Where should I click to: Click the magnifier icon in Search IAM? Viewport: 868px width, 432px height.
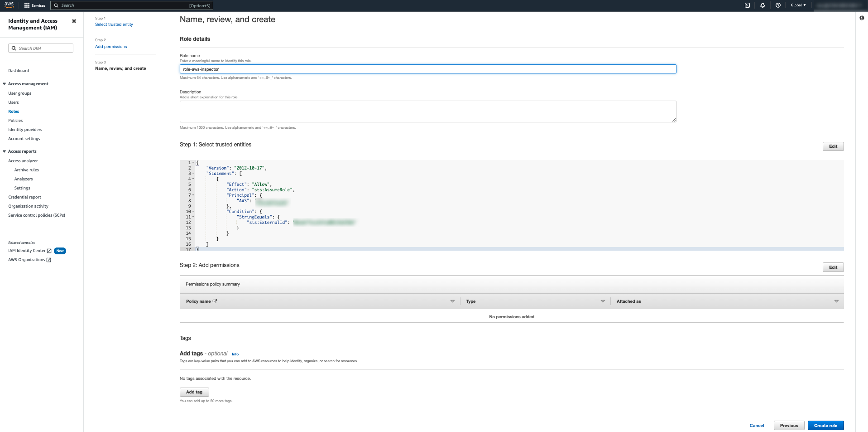tap(14, 48)
